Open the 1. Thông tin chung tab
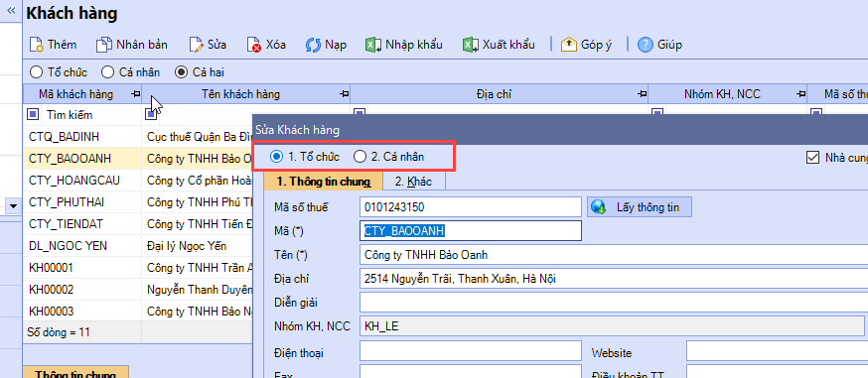Image resolution: width=868 pixels, height=378 pixels. click(x=324, y=182)
